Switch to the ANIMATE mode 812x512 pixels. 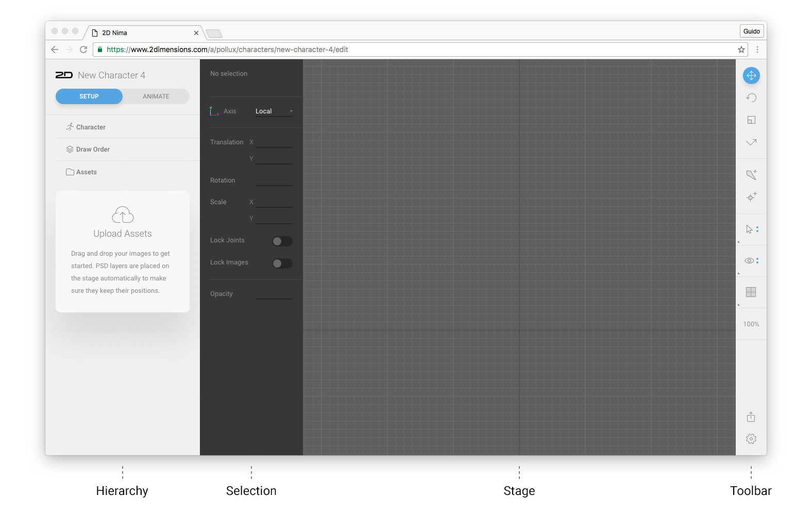click(x=156, y=96)
